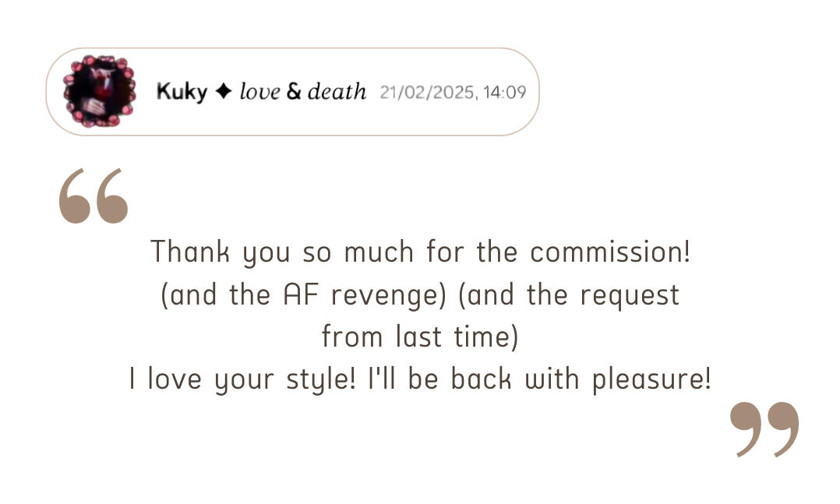Click the time 14:09
This screenshot has width=840, height=504.
505,93
